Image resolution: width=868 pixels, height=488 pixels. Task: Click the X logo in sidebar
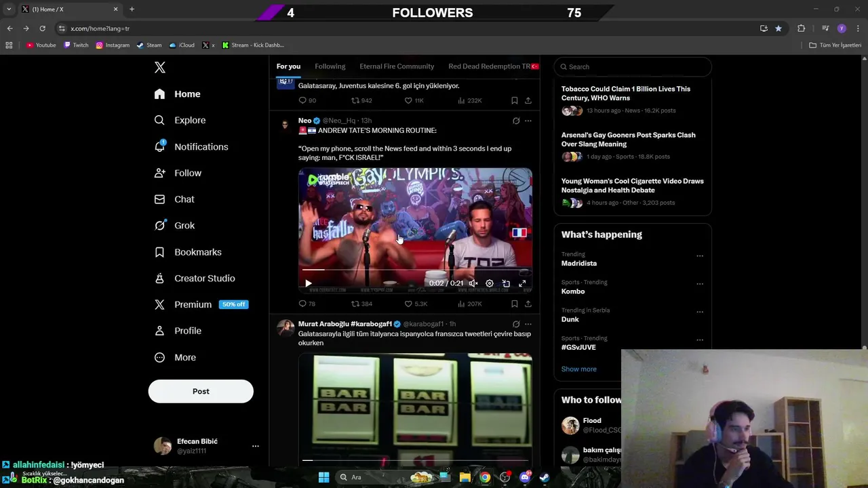pyautogui.click(x=160, y=67)
